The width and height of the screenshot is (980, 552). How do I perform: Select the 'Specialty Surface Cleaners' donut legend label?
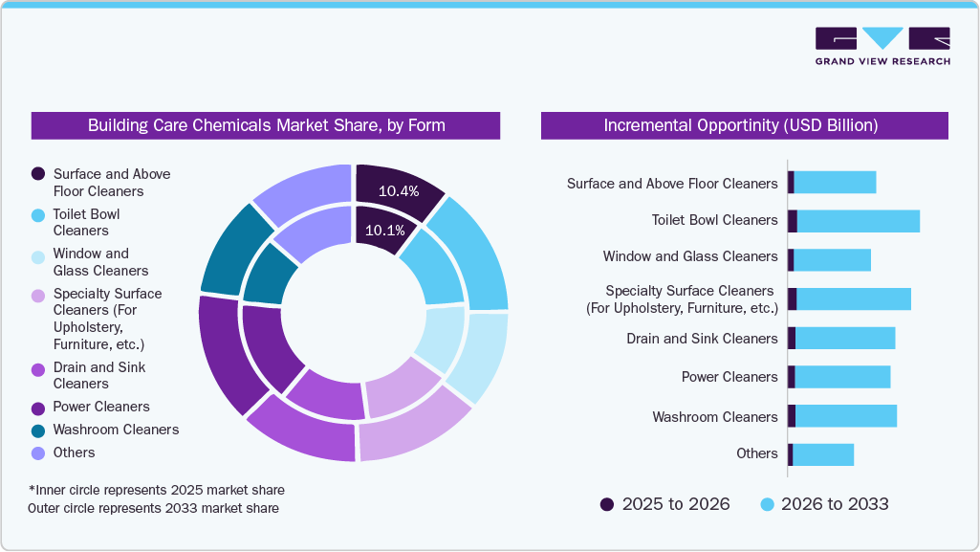pos(107,319)
